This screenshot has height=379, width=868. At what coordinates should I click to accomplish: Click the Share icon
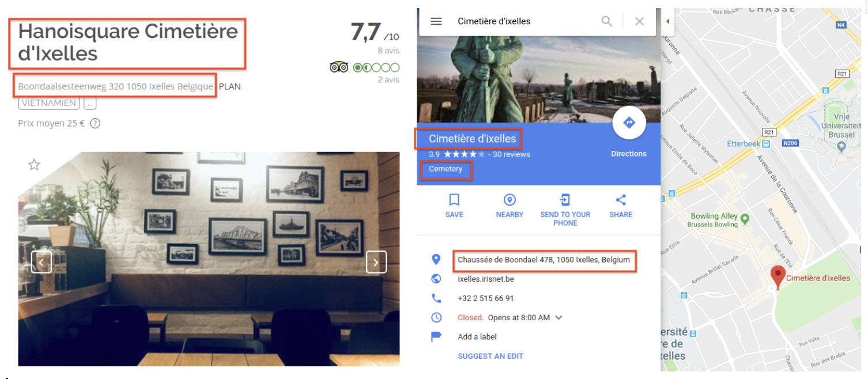click(x=620, y=200)
